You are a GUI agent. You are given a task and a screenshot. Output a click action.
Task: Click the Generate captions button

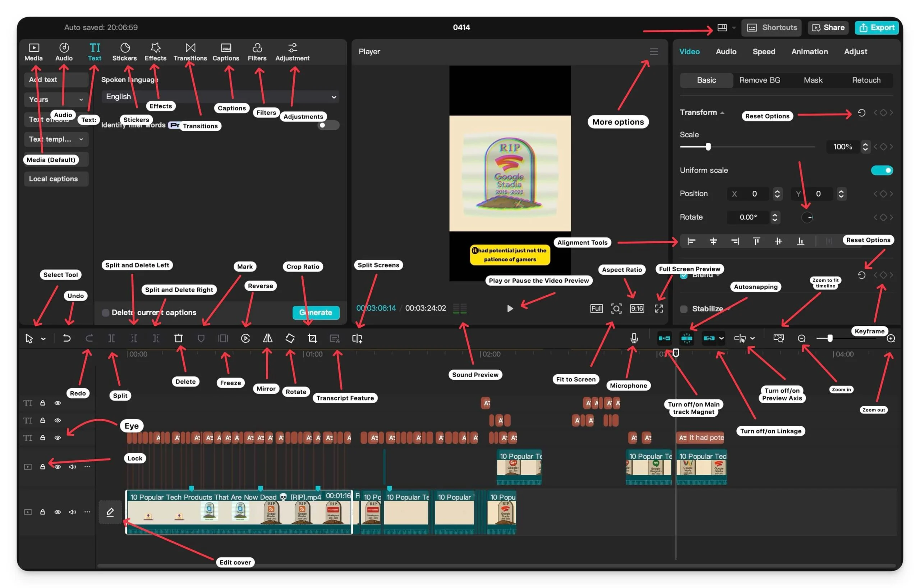316,313
